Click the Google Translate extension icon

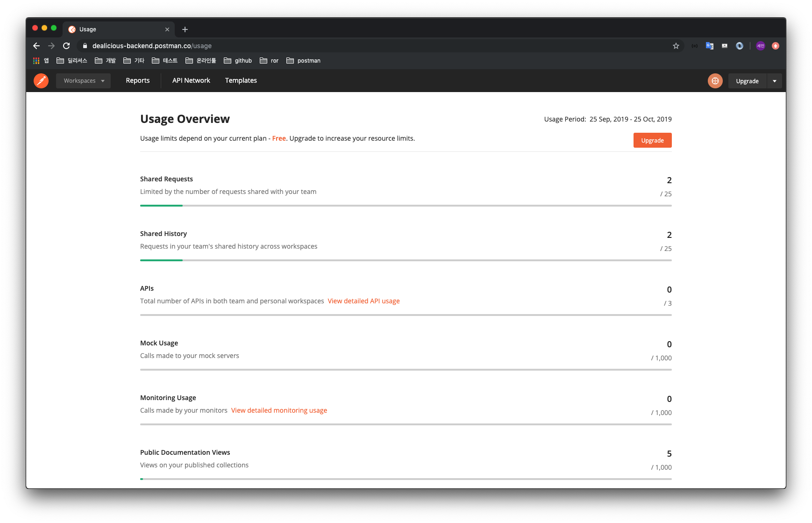click(x=710, y=45)
